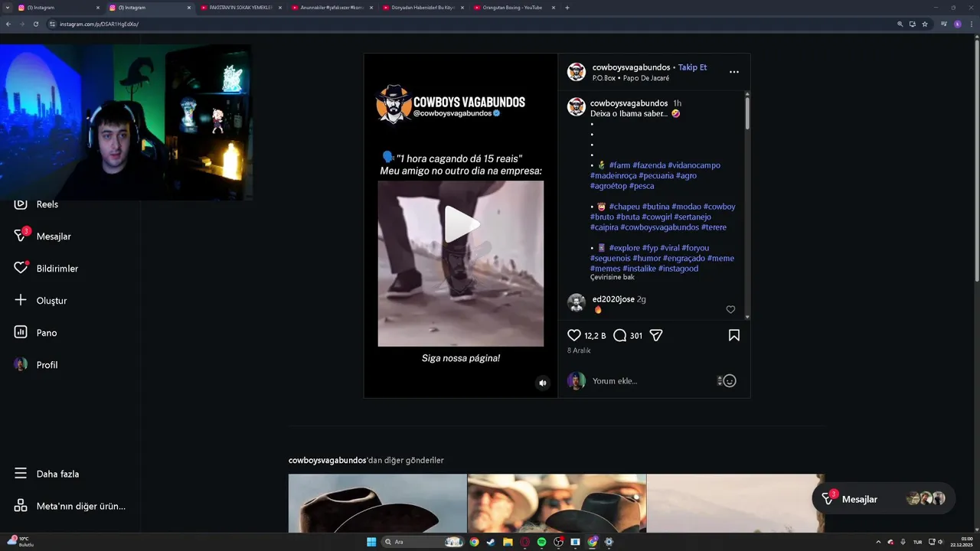This screenshot has height=551, width=980.
Task: Open the Settings gear in taskbar
Action: pos(609,542)
